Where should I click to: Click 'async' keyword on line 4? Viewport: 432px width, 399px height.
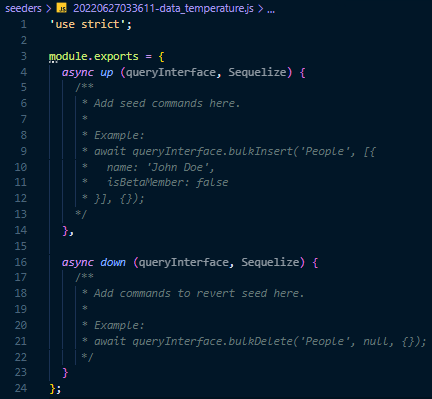coord(78,72)
